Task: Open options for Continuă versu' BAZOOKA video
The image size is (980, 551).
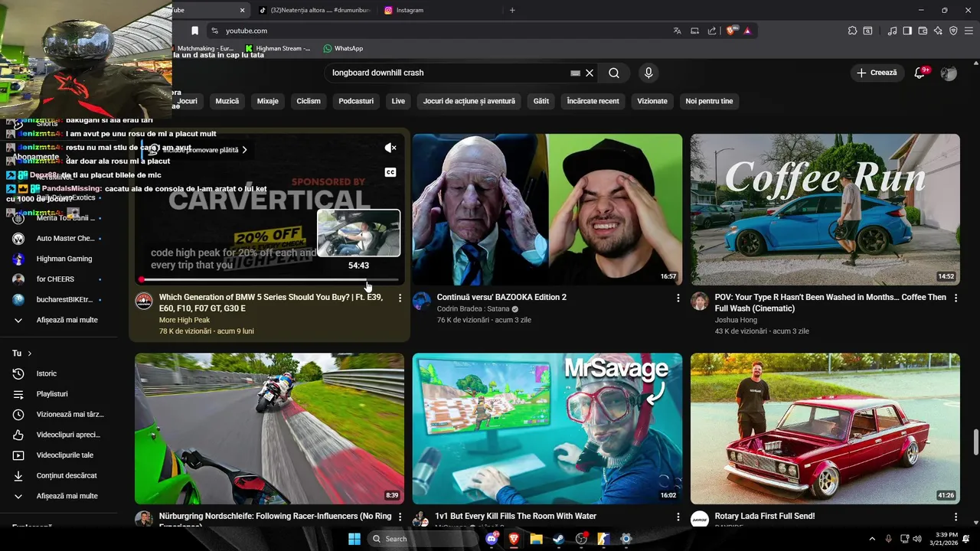Action: (x=678, y=298)
